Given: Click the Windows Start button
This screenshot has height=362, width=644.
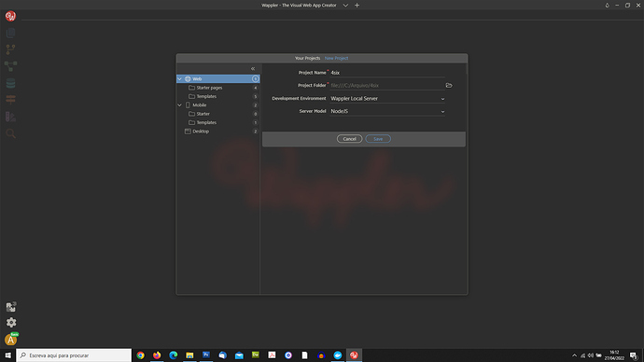Looking at the screenshot, I should (7, 355).
